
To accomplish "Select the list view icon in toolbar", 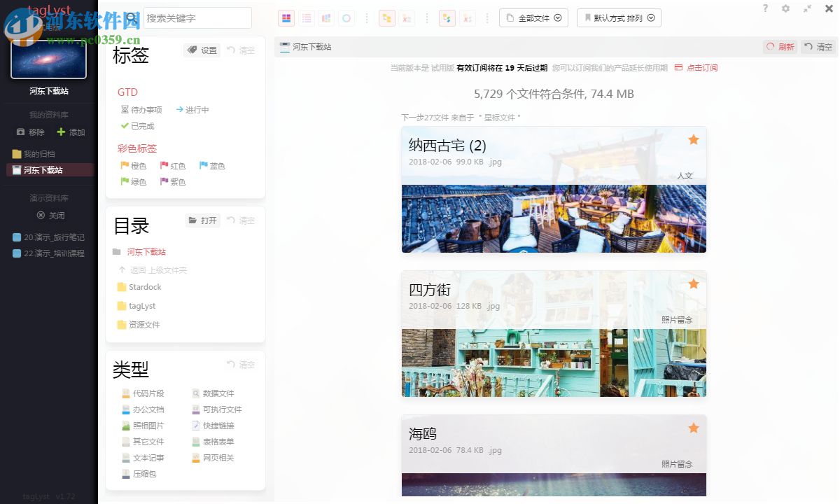I will pyautogui.click(x=307, y=17).
